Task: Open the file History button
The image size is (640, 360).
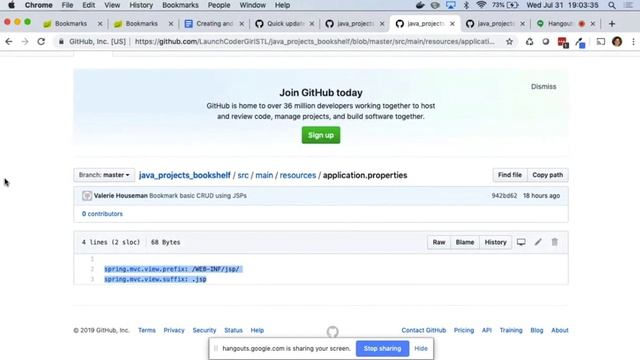Action: click(496, 242)
